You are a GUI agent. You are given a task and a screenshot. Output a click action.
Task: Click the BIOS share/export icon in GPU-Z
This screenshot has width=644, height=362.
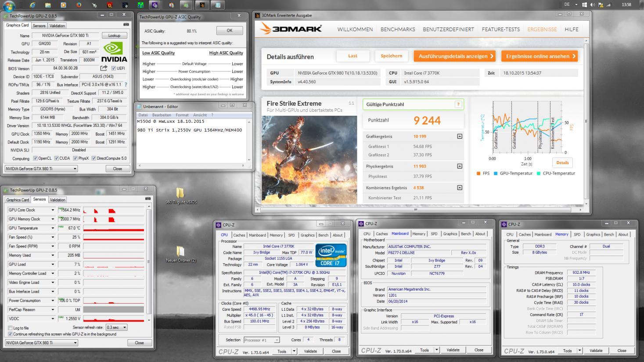104,68
